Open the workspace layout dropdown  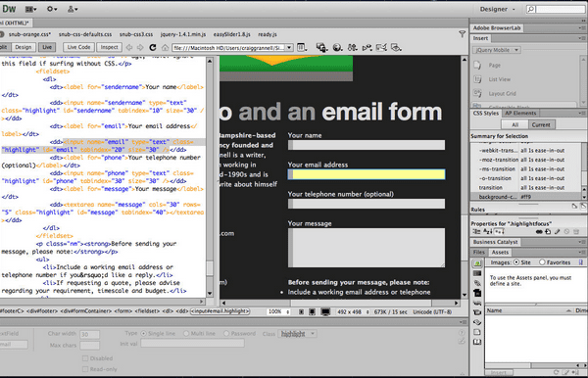(30, 9)
